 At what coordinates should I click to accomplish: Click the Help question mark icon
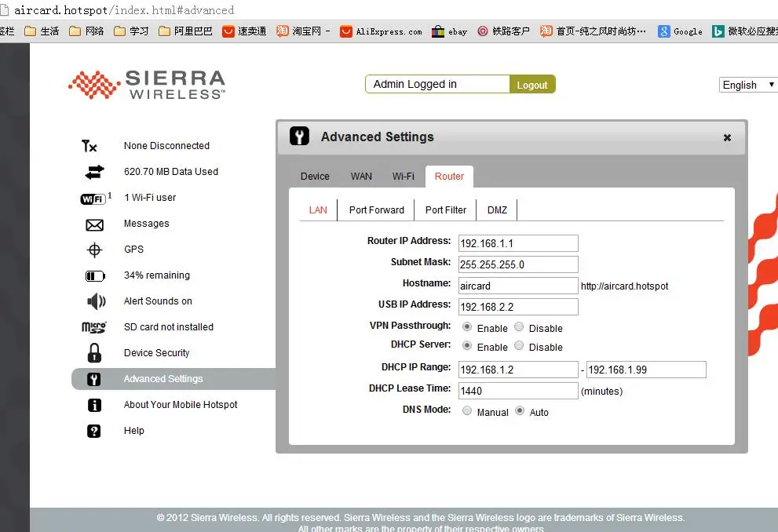click(x=93, y=431)
